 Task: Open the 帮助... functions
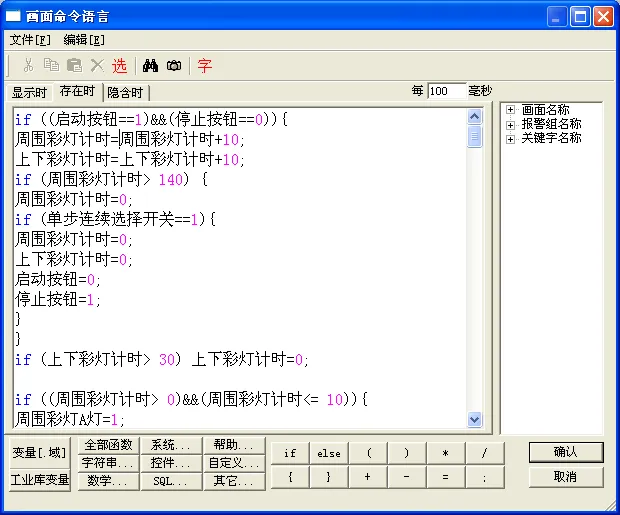(x=234, y=445)
